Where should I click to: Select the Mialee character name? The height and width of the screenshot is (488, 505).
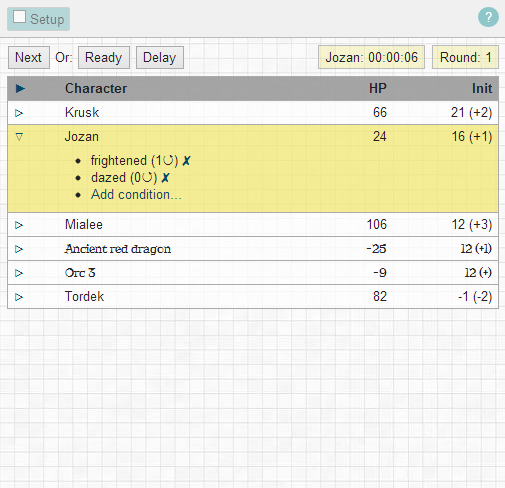click(x=84, y=224)
